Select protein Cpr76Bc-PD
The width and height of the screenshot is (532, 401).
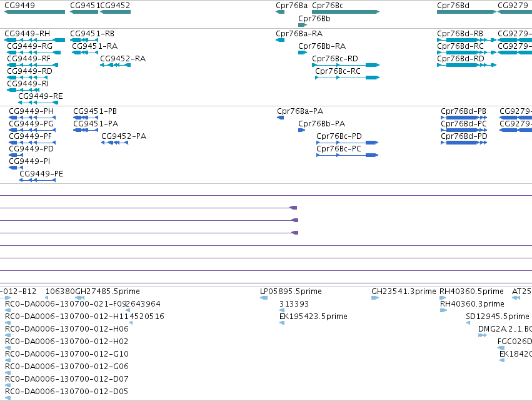[339, 136]
